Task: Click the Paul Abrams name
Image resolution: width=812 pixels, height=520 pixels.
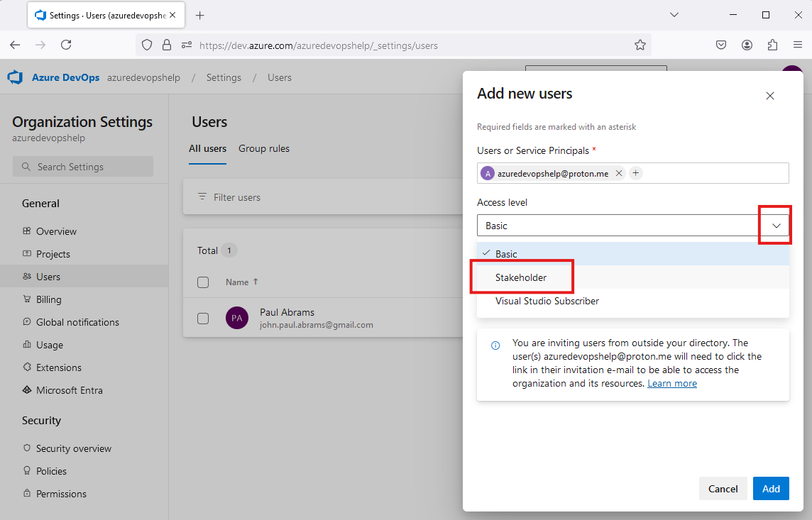Action: 287,313
